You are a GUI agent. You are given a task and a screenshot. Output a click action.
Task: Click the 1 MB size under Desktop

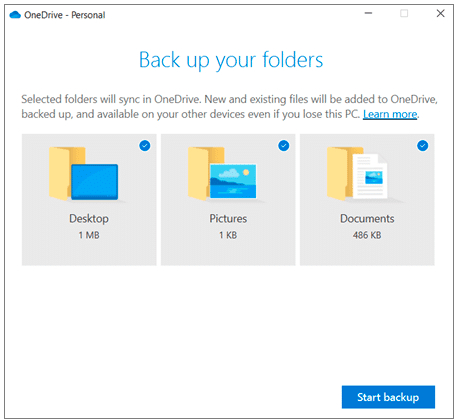click(89, 235)
